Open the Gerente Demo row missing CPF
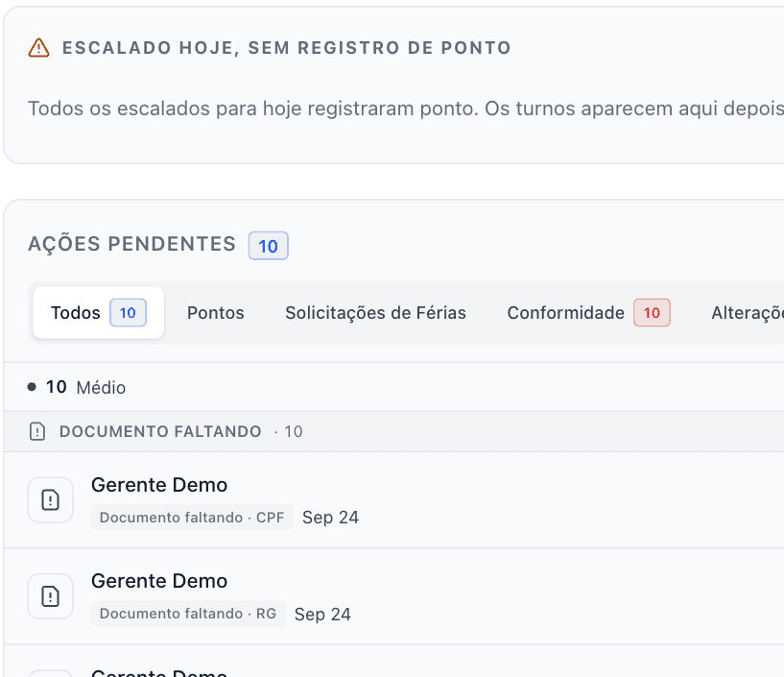Screen dimensions: 784x677 pyautogui.click(x=394, y=500)
